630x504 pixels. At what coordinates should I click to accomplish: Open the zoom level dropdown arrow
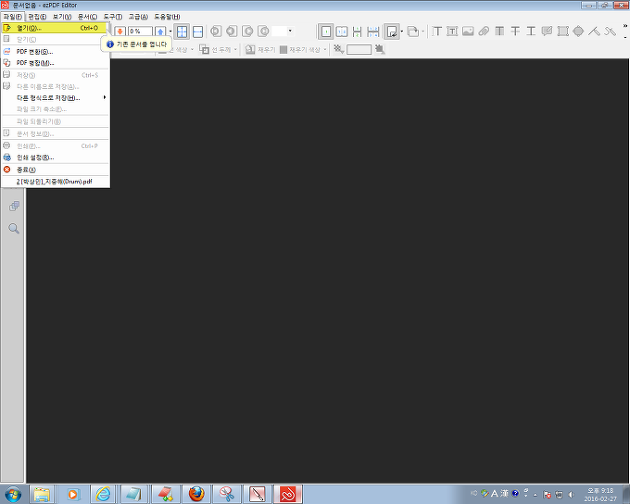pos(170,31)
